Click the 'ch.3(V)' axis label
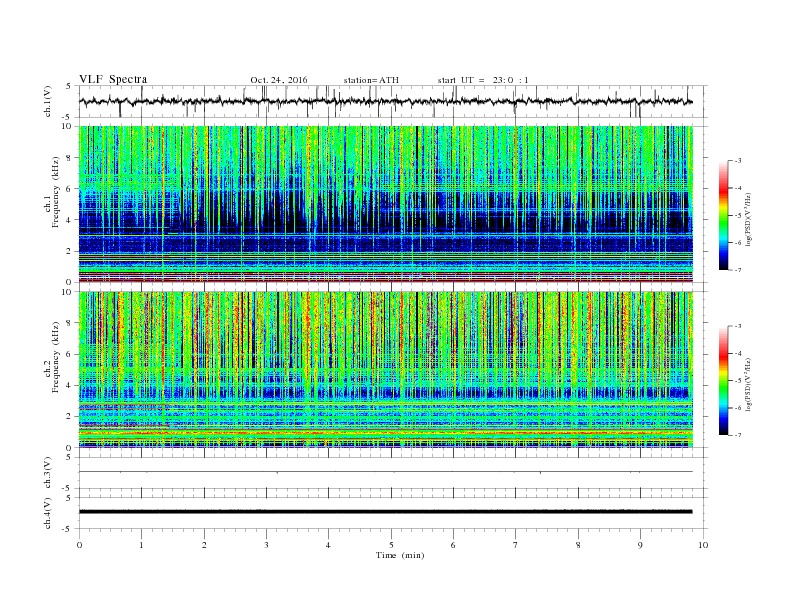The image size is (792, 612). [x=48, y=473]
